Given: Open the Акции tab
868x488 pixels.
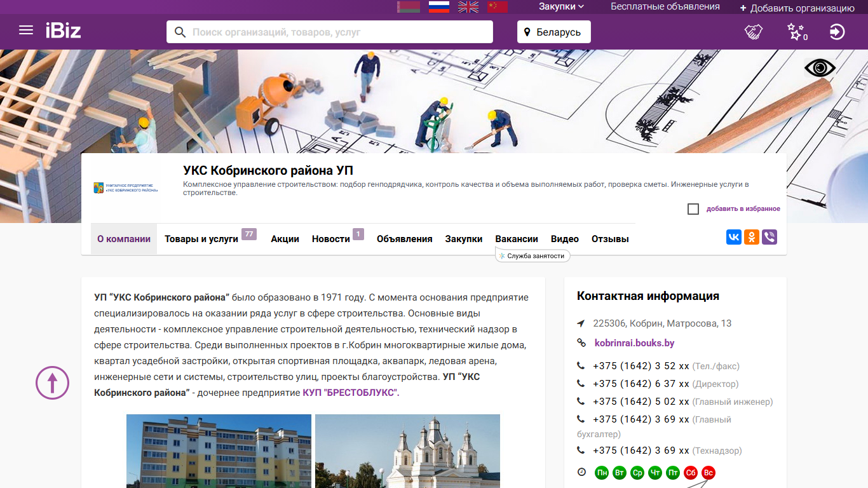Looking at the screenshot, I should click(x=285, y=239).
